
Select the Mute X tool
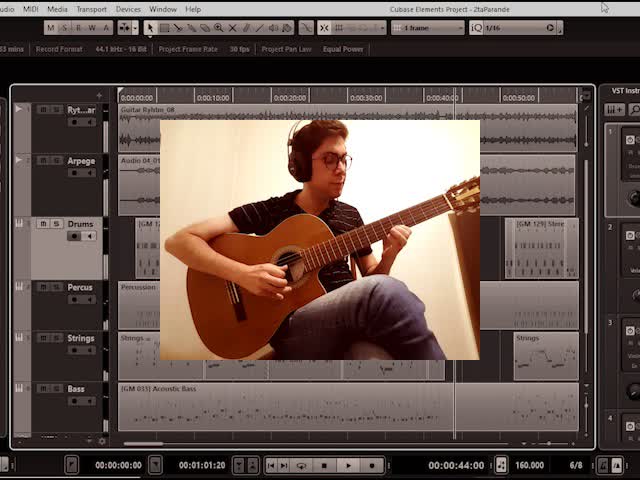click(x=233, y=28)
